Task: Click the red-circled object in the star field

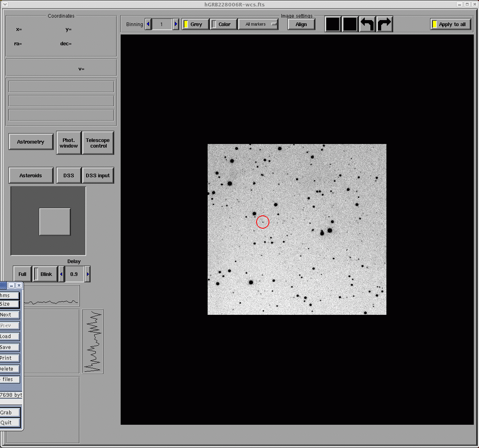Action: [x=263, y=222]
